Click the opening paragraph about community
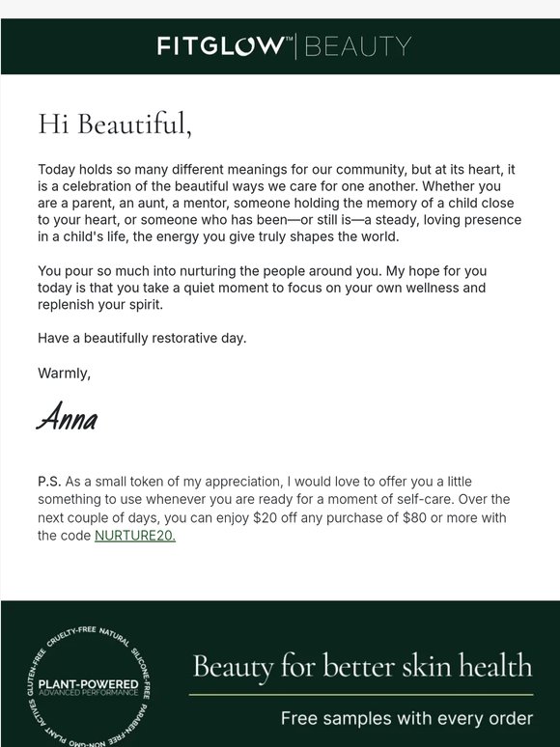560x747 pixels. [280, 203]
